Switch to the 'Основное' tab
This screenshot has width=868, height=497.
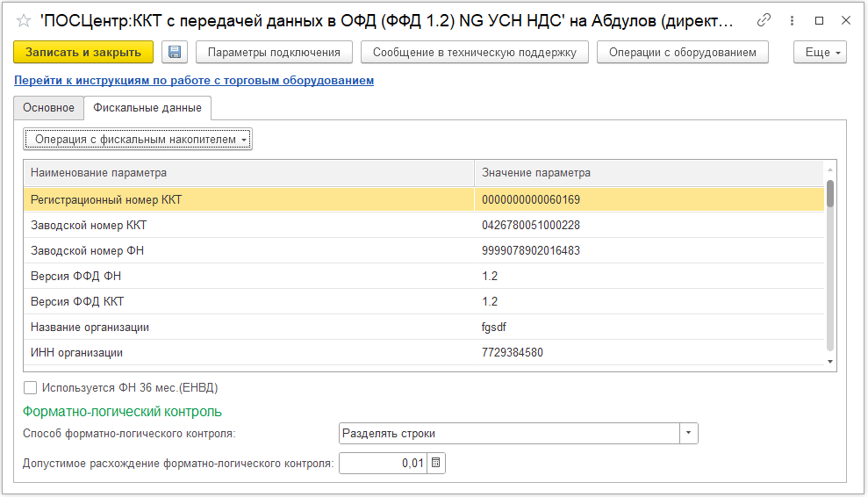click(x=48, y=108)
